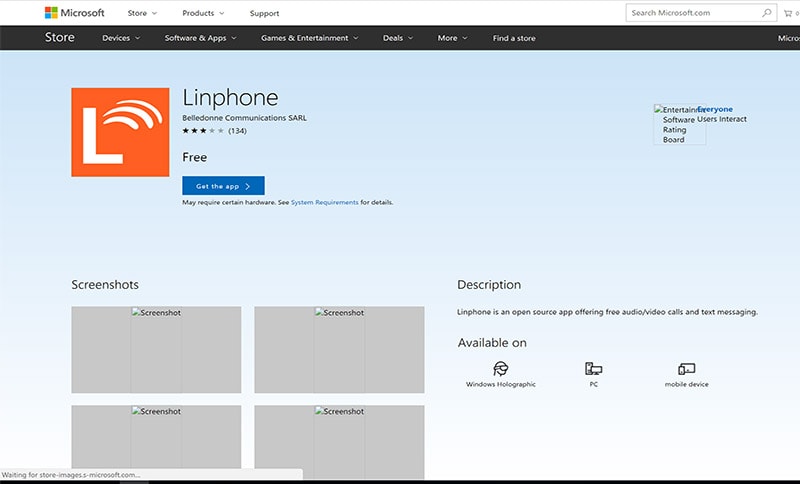The width and height of the screenshot is (800, 484).
Task: Click the Linphone title text
Action: point(231,97)
